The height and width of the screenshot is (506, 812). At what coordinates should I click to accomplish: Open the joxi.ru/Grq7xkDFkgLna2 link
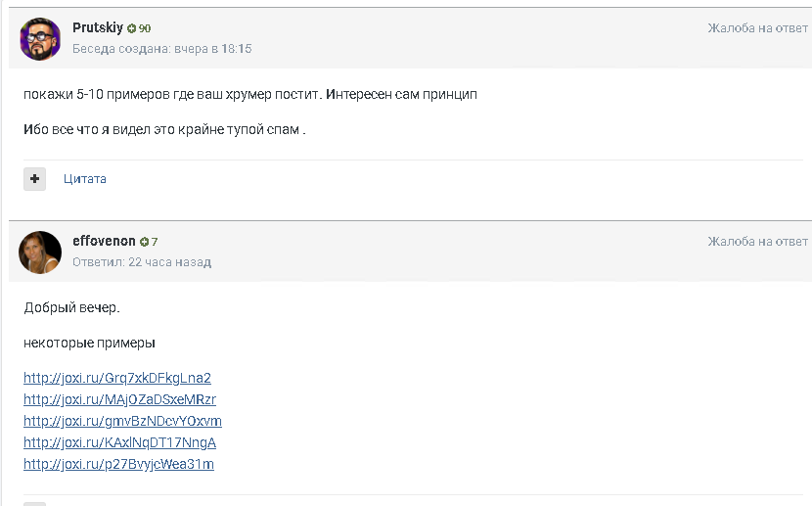(117, 378)
